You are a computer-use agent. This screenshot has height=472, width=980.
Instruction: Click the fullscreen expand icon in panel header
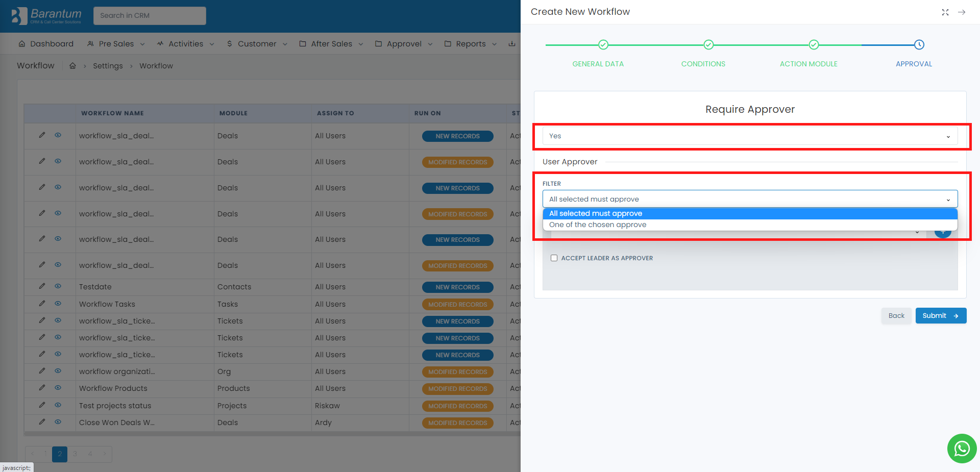945,12
